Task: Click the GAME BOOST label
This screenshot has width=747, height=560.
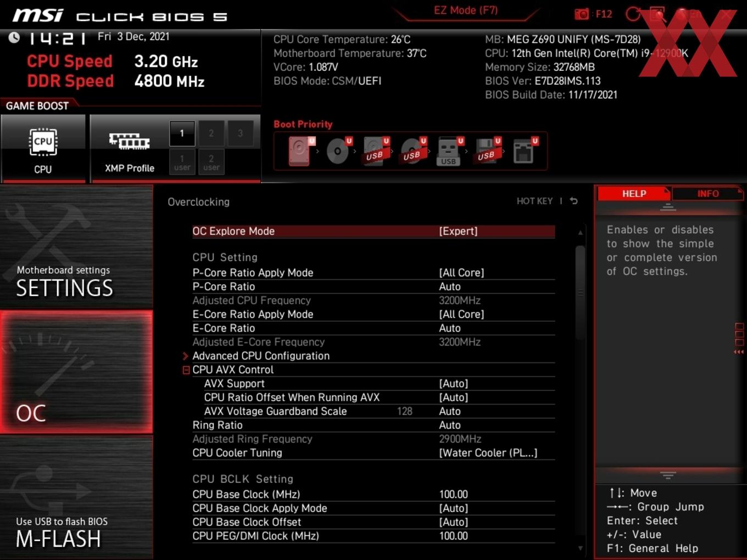Action: click(x=37, y=105)
